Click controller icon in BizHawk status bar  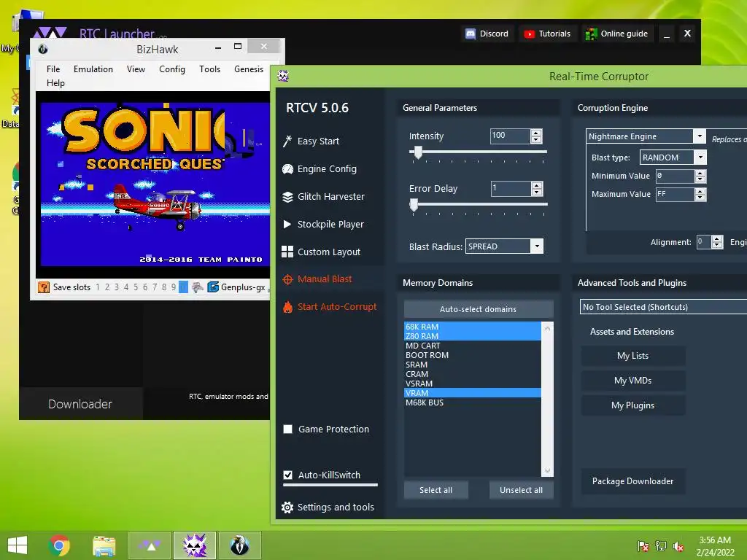197,287
